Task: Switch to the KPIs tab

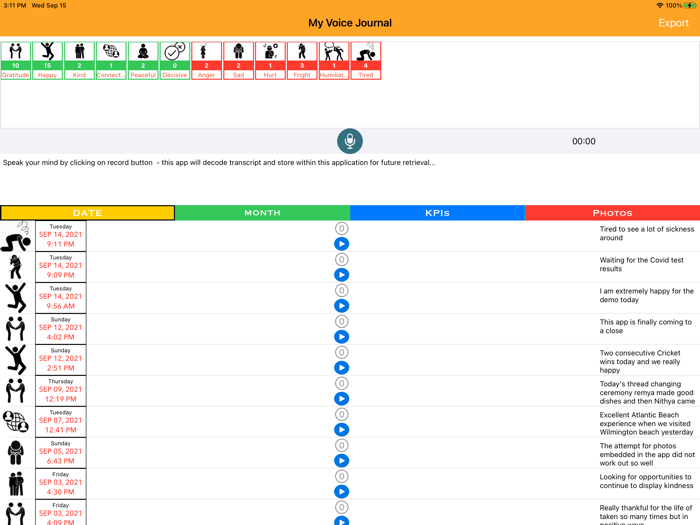Action: click(x=438, y=213)
